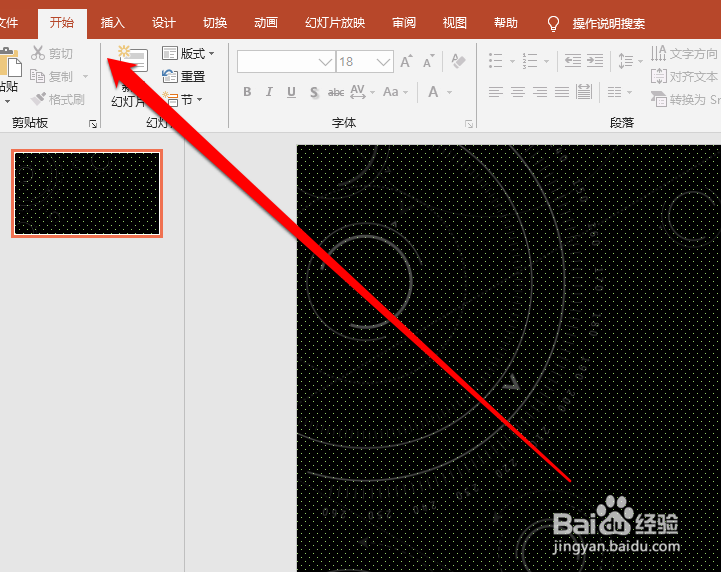Viewport: 721px width, 572px height.
Task: Open the Aa change case menu
Action: [x=395, y=92]
